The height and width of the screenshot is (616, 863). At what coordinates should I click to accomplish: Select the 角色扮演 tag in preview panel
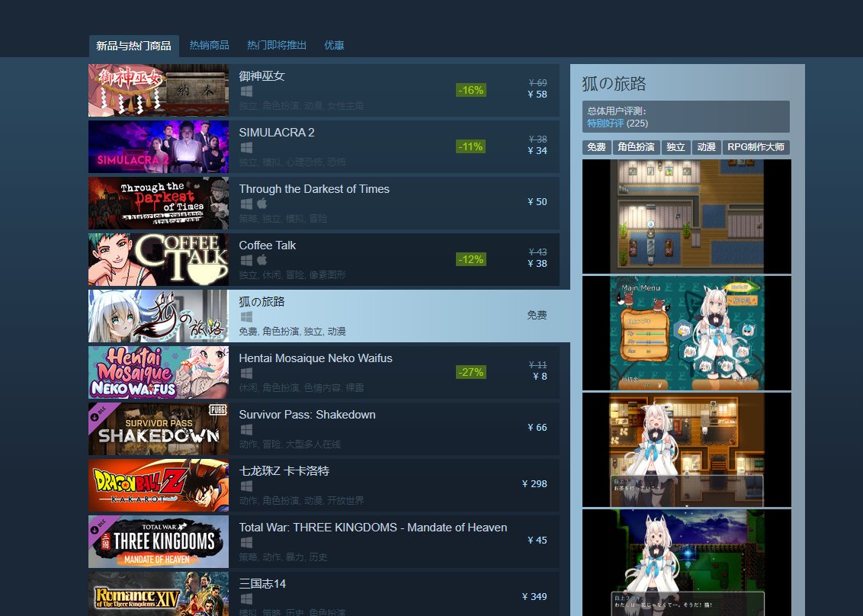pos(637,147)
